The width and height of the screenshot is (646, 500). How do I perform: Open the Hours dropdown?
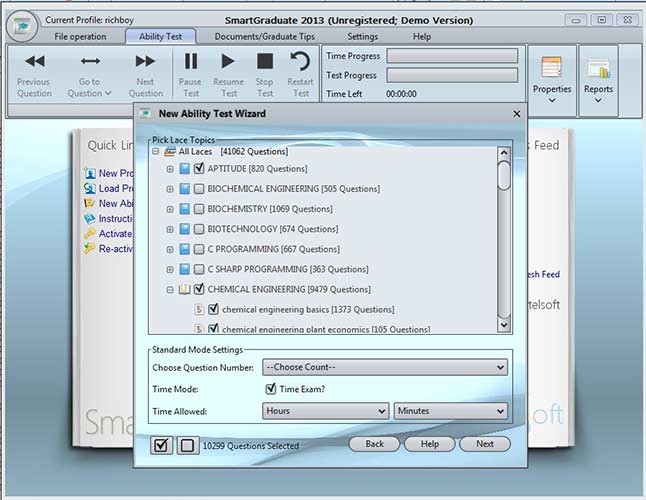coord(325,411)
